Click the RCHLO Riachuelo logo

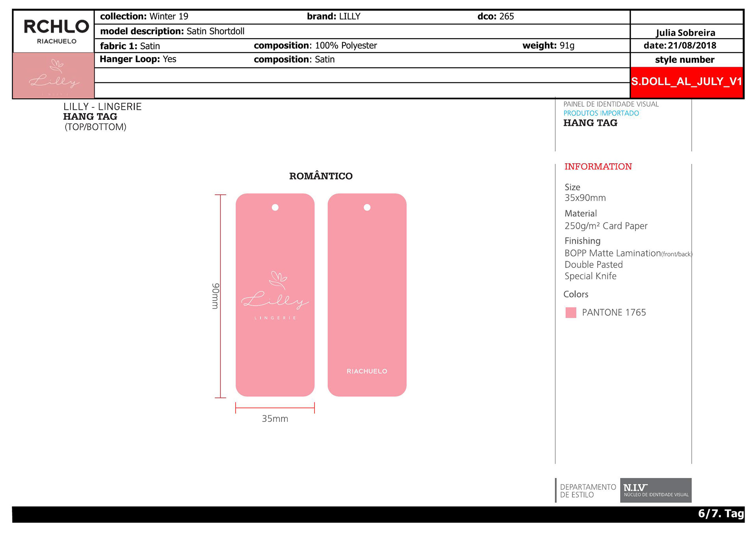(x=56, y=31)
